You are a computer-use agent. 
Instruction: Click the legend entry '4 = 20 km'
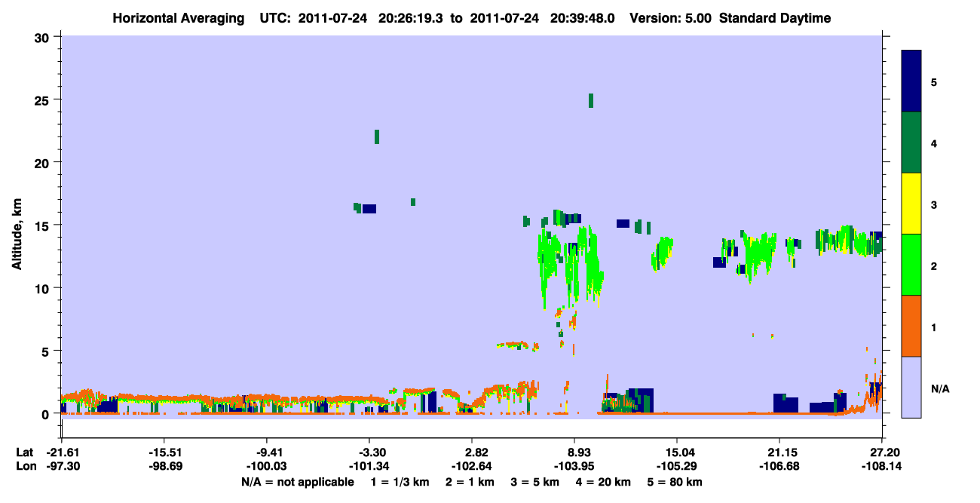(603, 482)
